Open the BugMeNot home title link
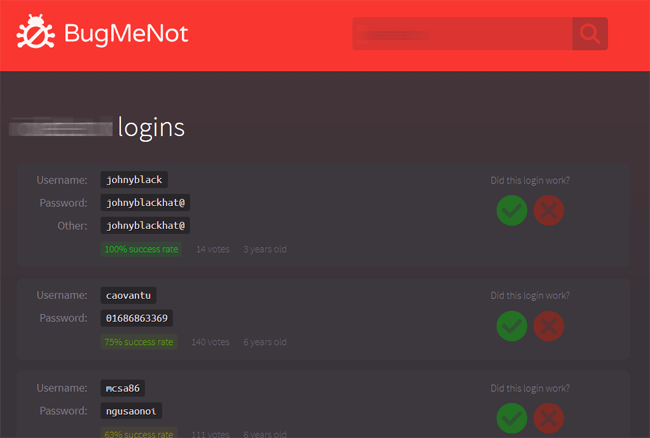Image resolution: width=650 pixels, height=438 pixels. click(126, 33)
